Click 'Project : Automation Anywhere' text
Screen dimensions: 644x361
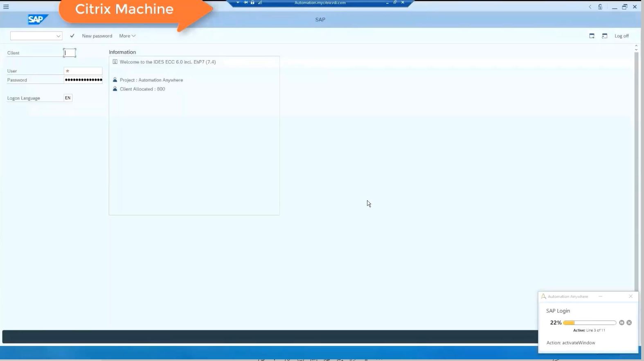coord(151,80)
